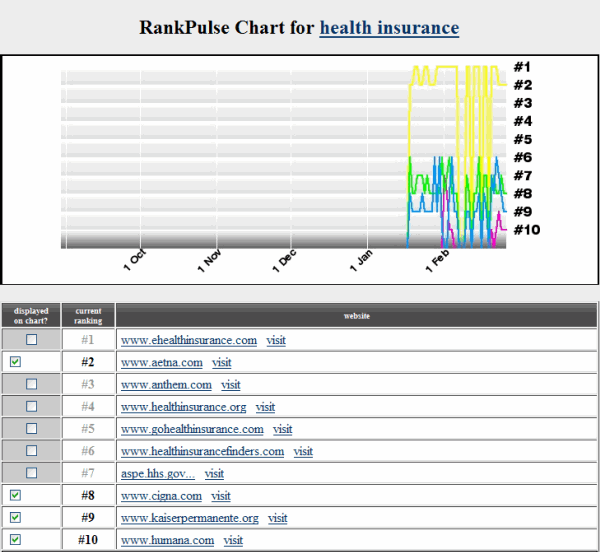This screenshot has width=600, height=552.
Task: Click the bold #9 ranking cell
Action: (x=88, y=518)
